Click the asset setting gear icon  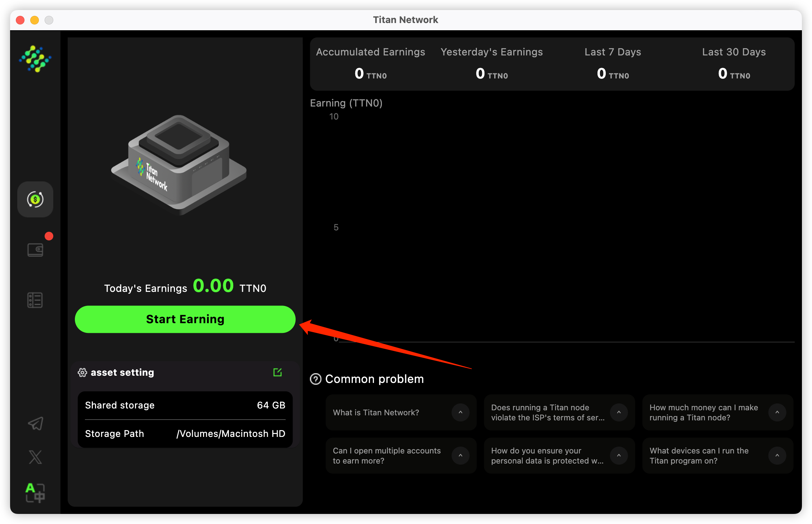pos(82,372)
